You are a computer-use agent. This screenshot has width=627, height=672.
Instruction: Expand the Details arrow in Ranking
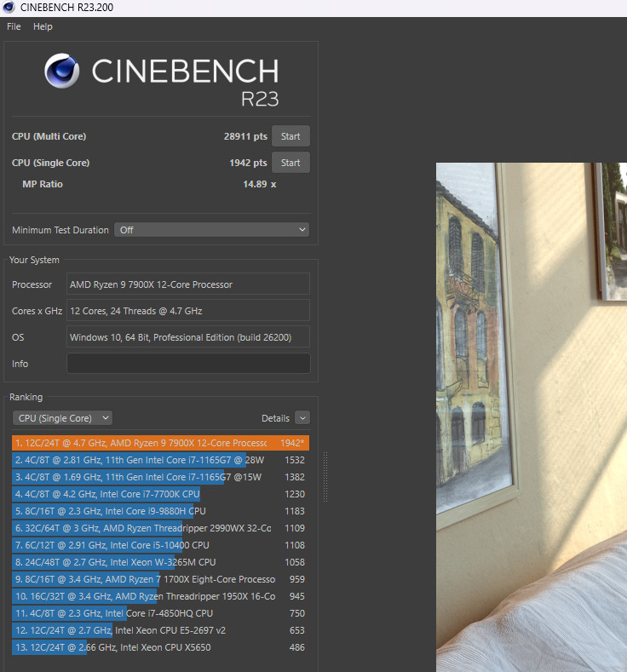coord(302,418)
